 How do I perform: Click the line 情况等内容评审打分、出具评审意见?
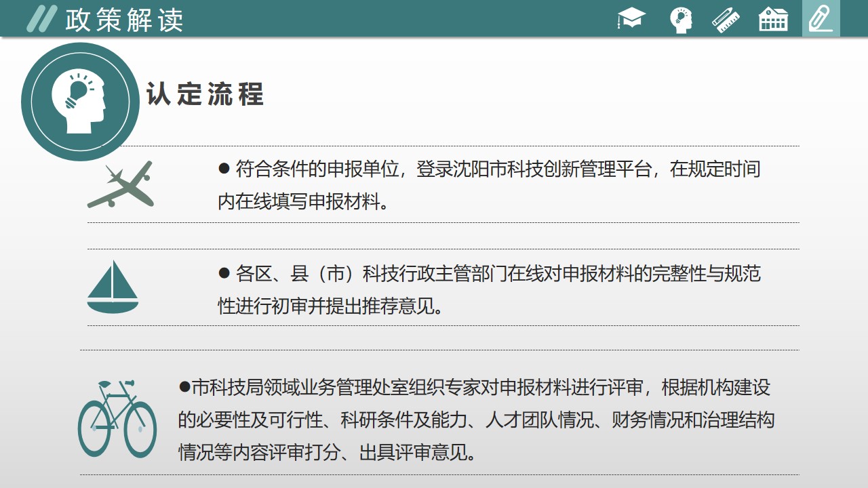(x=327, y=452)
